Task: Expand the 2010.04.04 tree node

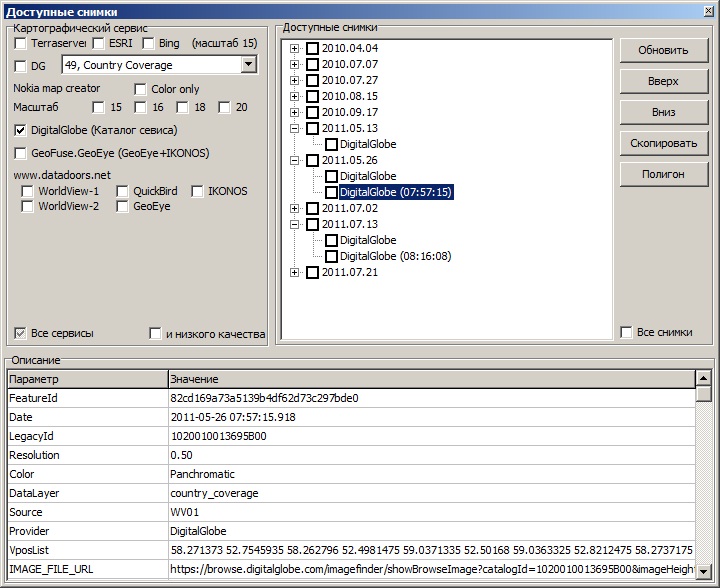Action: [295, 48]
